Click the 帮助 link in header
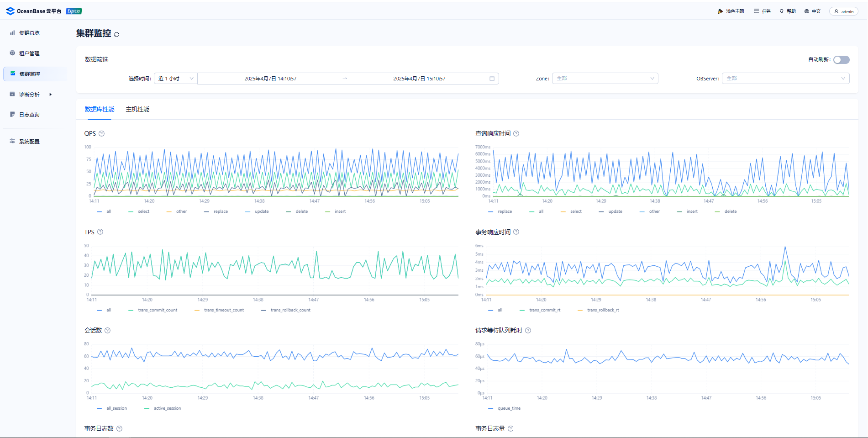The image size is (868, 438). click(788, 11)
